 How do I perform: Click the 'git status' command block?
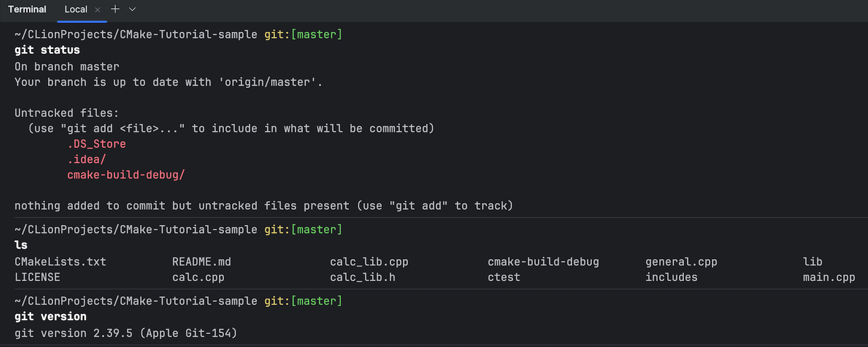click(x=47, y=50)
